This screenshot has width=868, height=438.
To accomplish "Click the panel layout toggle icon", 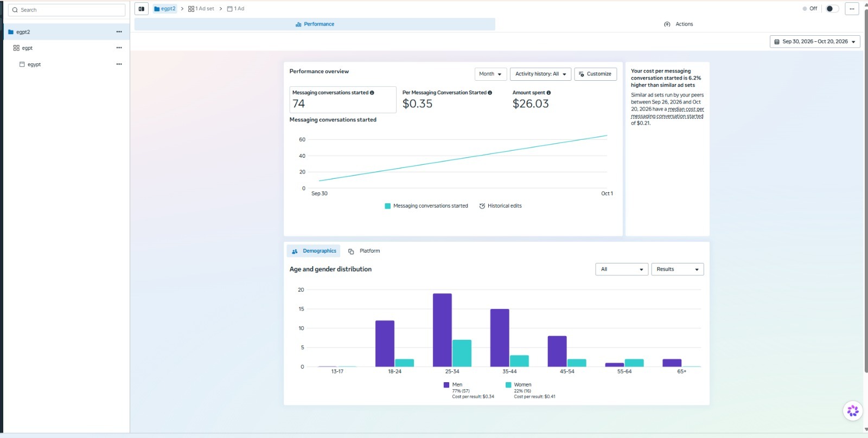I will 142,9.
